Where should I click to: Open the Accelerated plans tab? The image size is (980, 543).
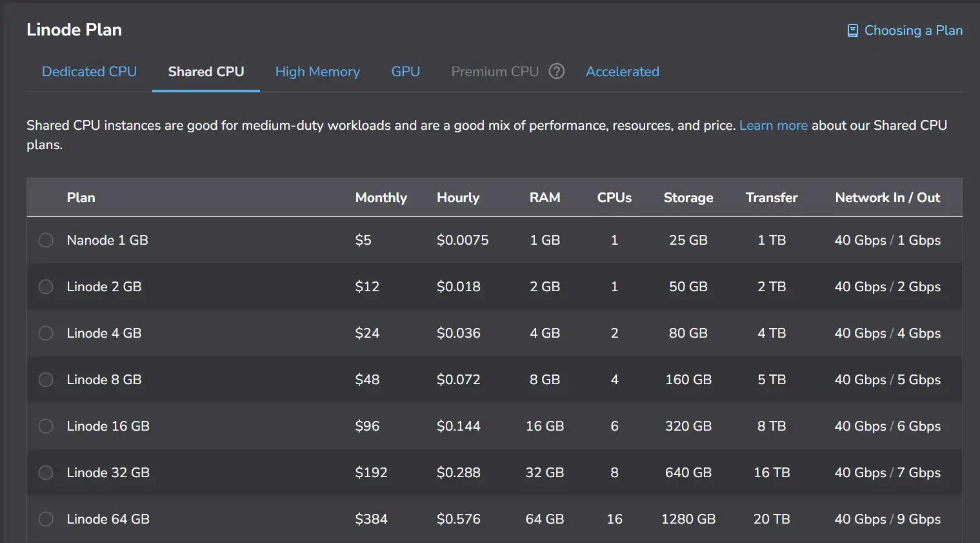[622, 72]
